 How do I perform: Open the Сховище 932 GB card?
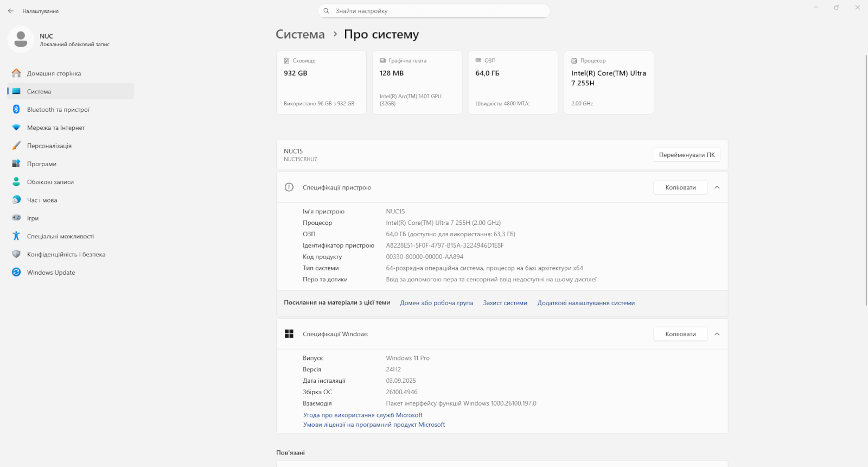click(321, 83)
